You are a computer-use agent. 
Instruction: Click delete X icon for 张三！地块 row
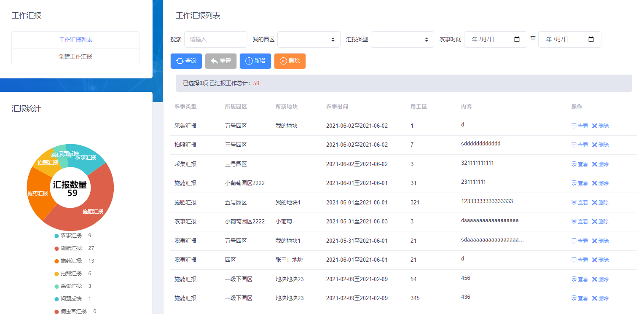tap(595, 260)
